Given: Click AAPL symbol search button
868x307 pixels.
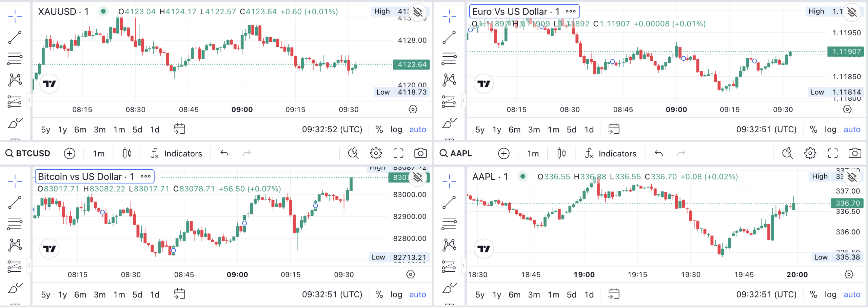Looking at the screenshot, I should tap(456, 153).
